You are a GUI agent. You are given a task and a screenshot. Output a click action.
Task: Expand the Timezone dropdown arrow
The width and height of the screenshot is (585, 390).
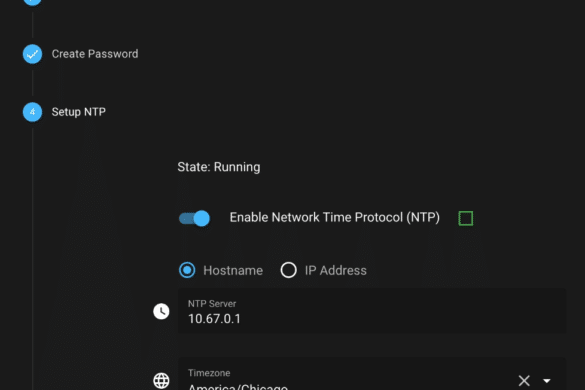click(547, 381)
